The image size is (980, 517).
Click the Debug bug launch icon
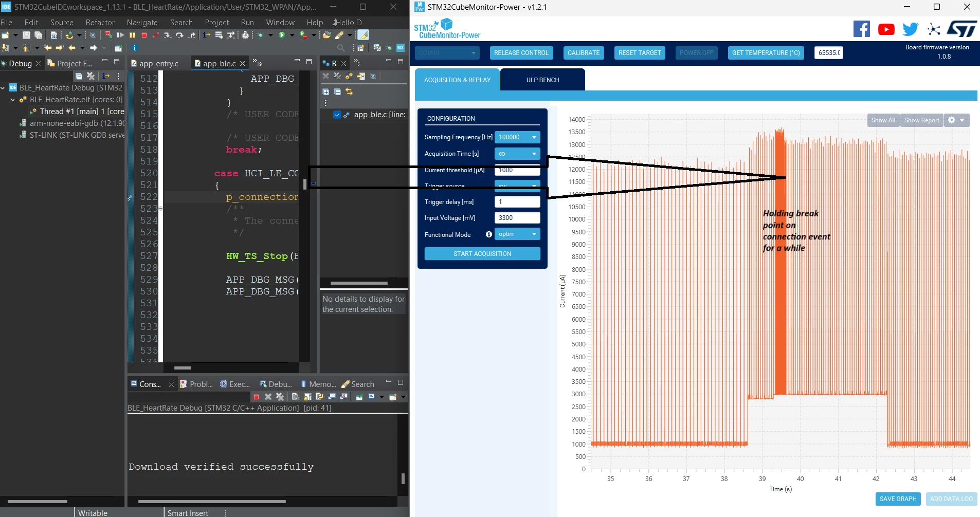point(261,35)
